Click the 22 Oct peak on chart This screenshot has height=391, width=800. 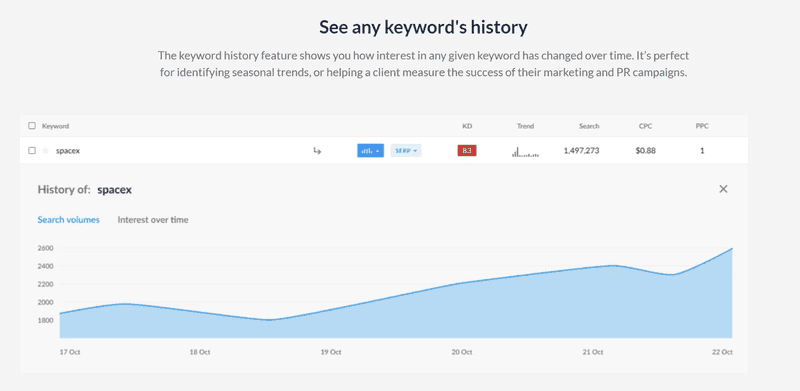coord(732,249)
